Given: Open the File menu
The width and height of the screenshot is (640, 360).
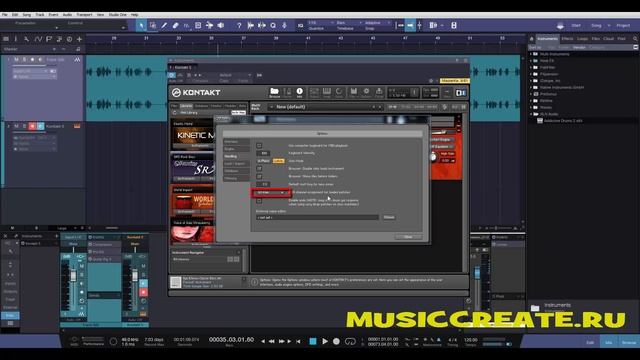Looking at the screenshot, I should click(x=5, y=15).
